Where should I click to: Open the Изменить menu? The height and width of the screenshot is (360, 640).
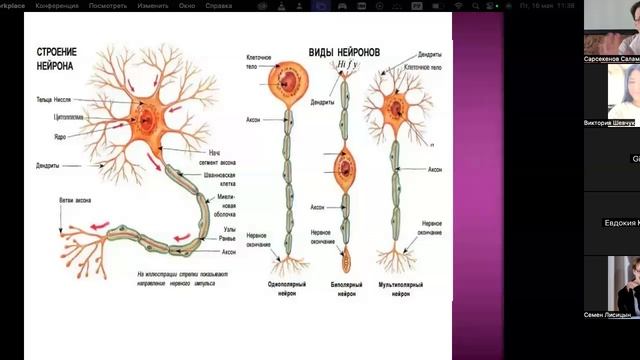[x=153, y=6]
